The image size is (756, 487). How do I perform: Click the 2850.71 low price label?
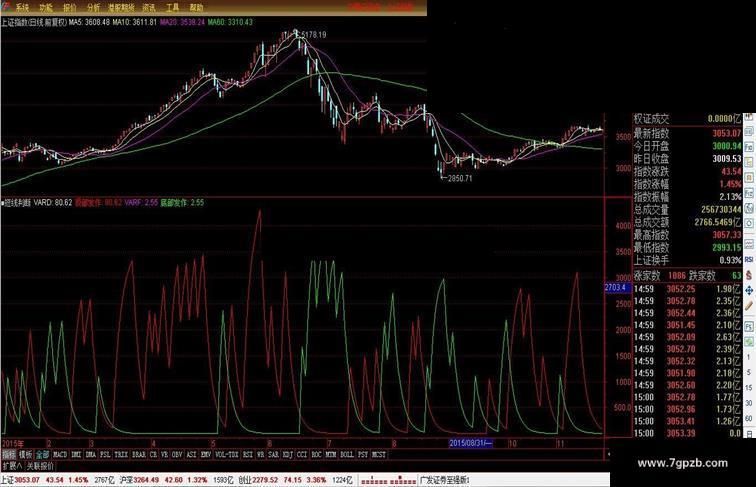click(460, 178)
